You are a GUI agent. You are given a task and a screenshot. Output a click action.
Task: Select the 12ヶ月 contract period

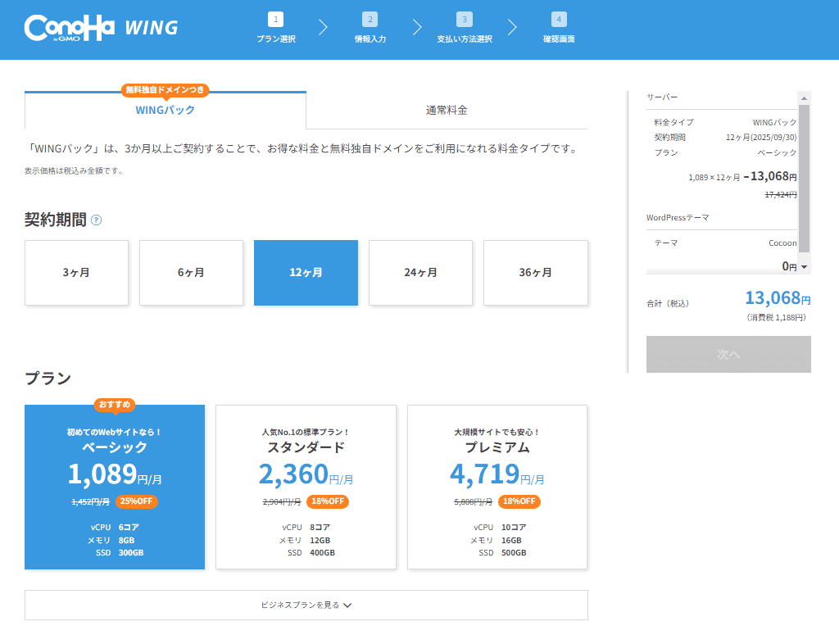[x=306, y=273]
